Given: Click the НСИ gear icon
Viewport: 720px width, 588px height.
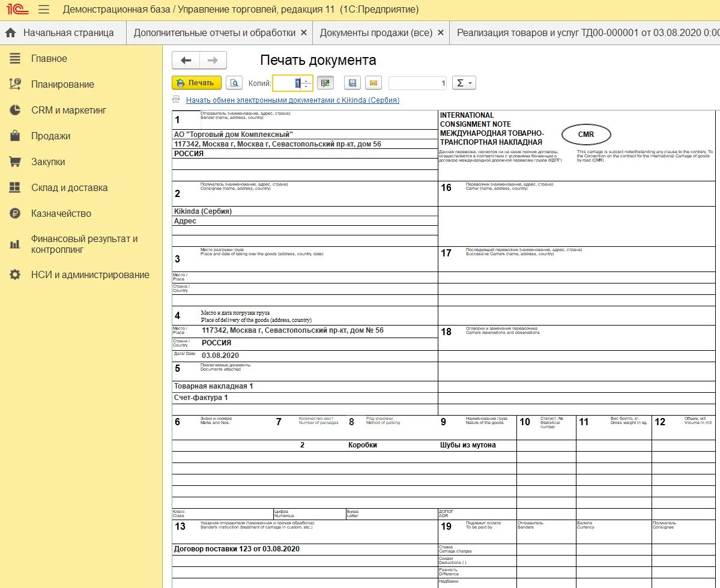Looking at the screenshot, I should click(x=14, y=274).
